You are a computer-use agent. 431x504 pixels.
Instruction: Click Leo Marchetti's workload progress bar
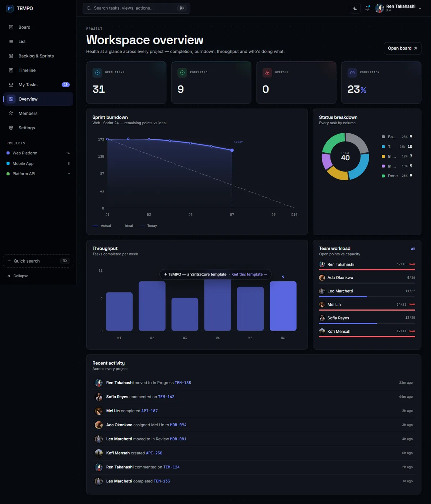point(367,297)
